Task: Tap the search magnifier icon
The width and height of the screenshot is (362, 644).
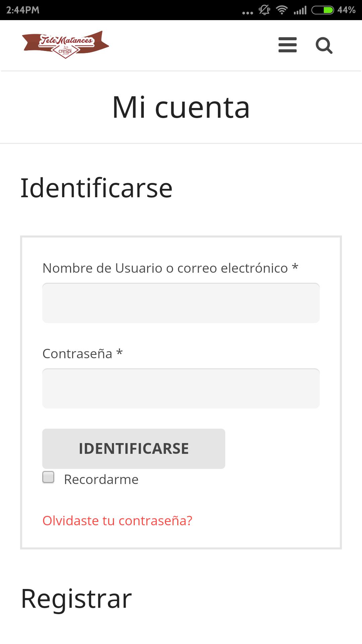Action: point(324,45)
